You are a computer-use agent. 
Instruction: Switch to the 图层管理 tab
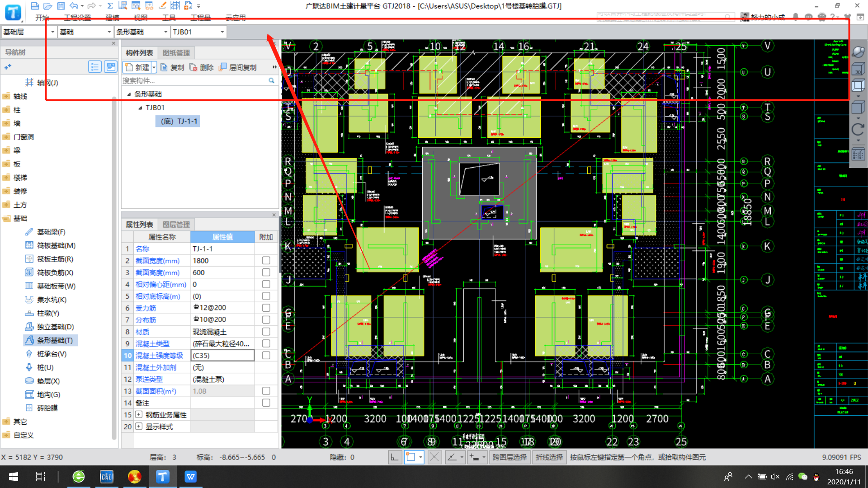click(176, 225)
